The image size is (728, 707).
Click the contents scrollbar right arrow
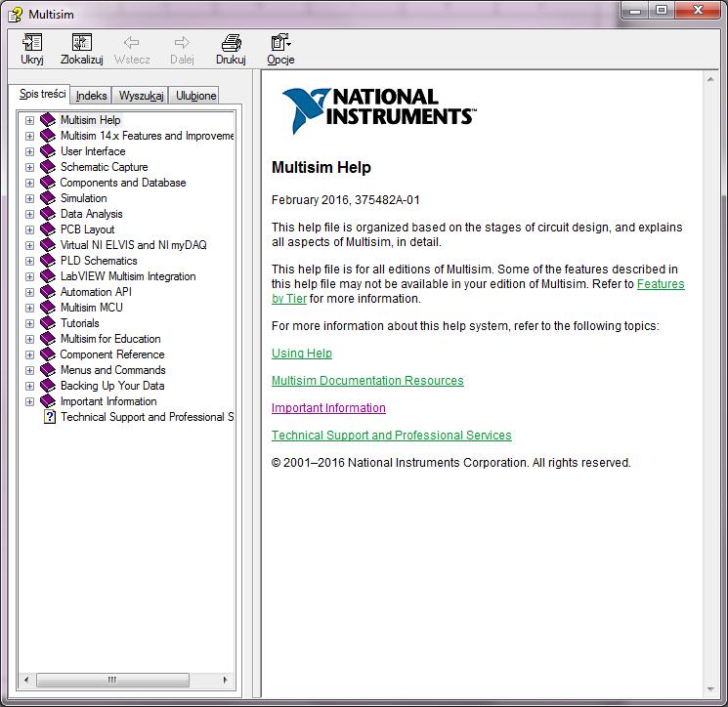pos(226,680)
